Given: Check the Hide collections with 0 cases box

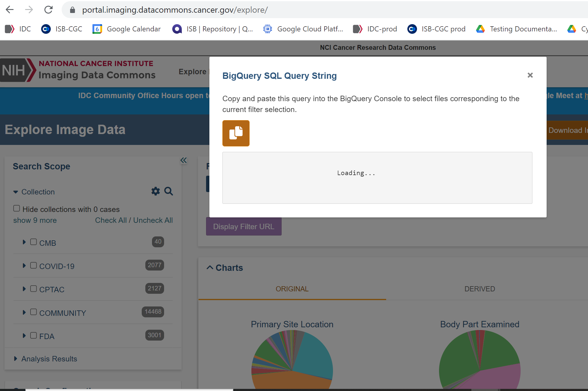Looking at the screenshot, I should [17, 208].
